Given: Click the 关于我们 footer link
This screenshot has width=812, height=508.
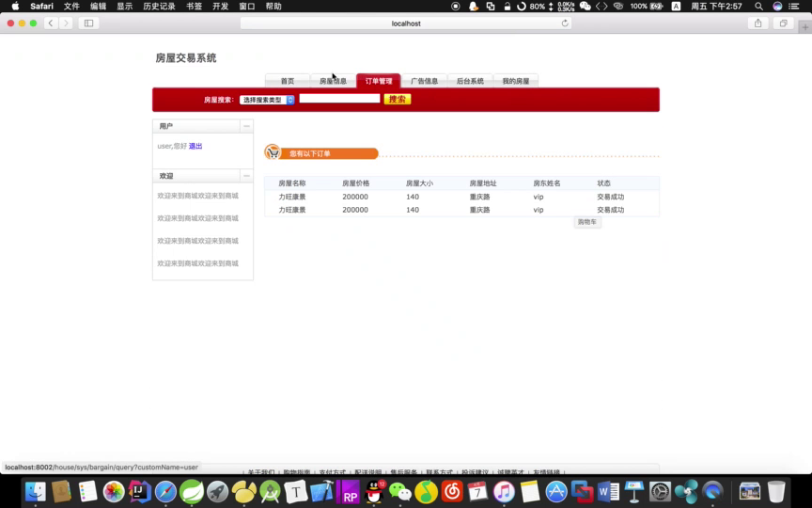Looking at the screenshot, I should (x=261, y=472).
